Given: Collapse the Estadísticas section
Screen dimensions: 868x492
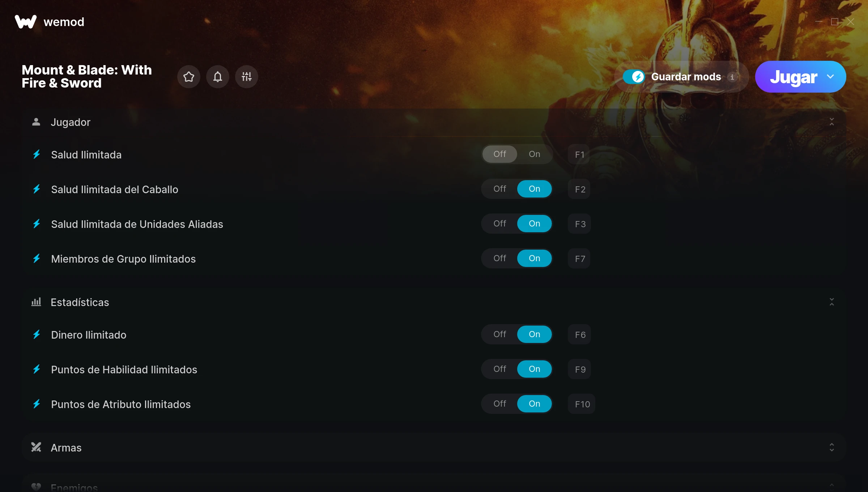Looking at the screenshot, I should pos(832,302).
